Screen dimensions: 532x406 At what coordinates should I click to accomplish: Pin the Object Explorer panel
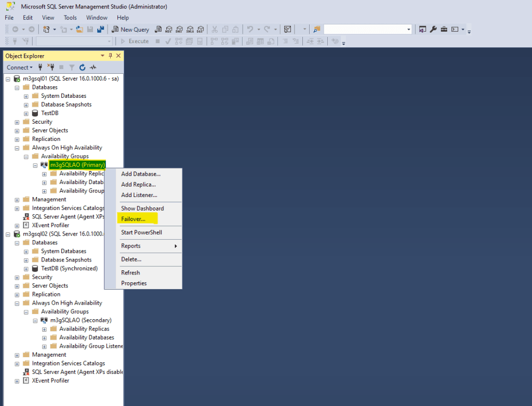110,56
